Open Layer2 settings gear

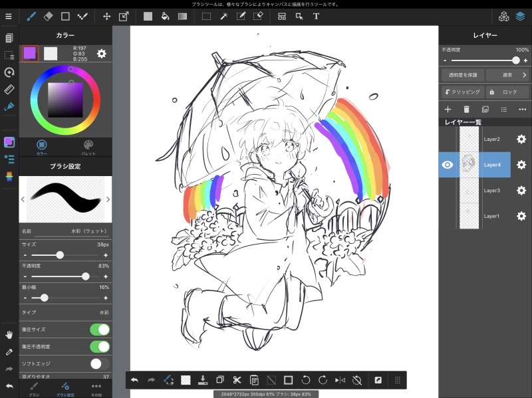coord(521,139)
